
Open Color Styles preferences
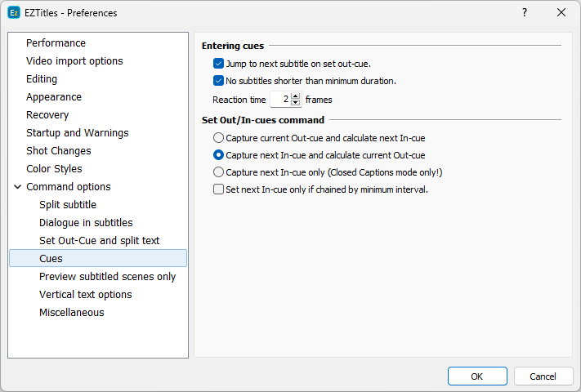pyautogui.click(x=54, y=169)
